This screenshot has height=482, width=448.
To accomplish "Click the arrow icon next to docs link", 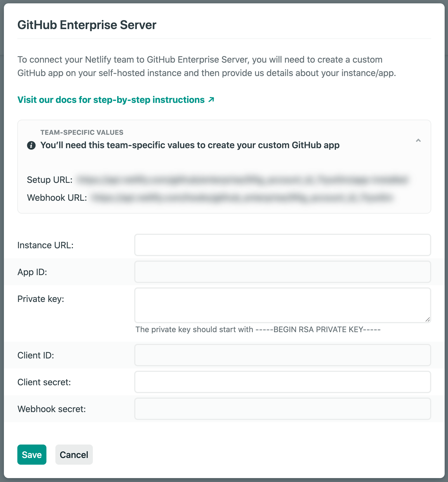I will (x=211, y=99).
